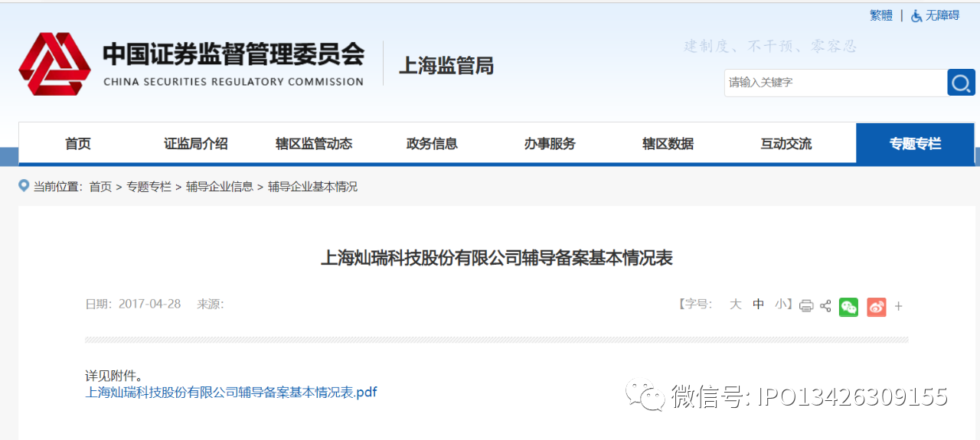
Task: Open the 办事服务 navigation tab
Action: click(550, 143)
